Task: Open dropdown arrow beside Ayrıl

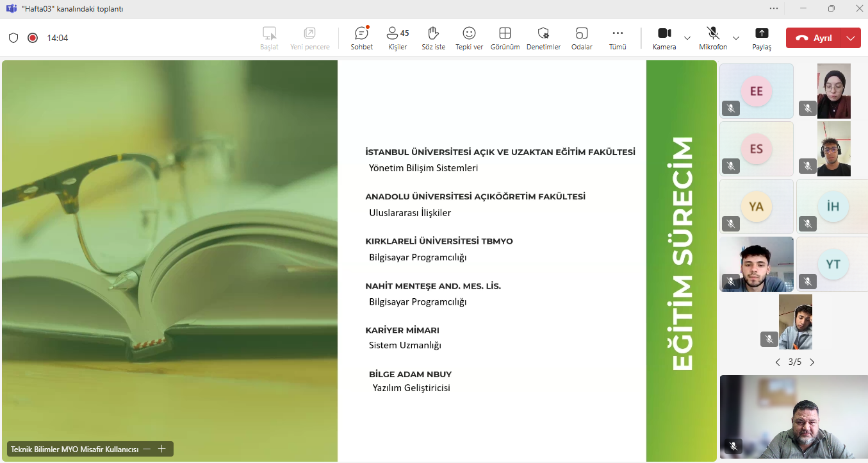Action: pos(850,38)
